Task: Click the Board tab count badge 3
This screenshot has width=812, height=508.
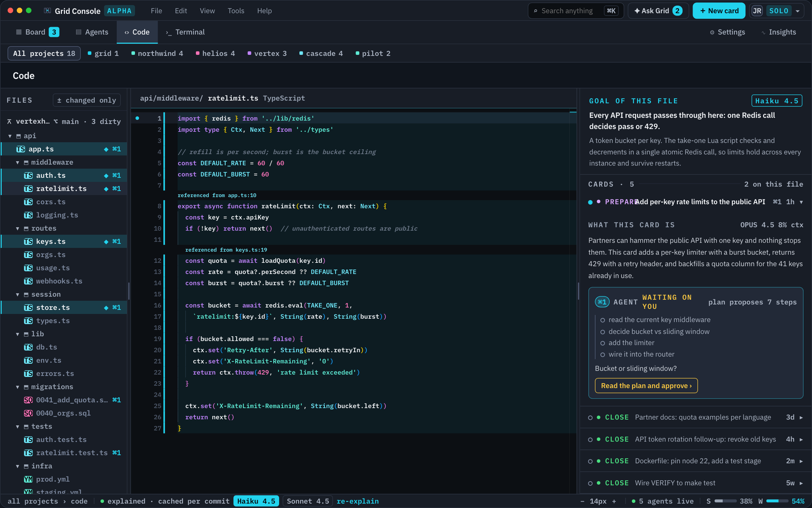Action: pos(54,32)
